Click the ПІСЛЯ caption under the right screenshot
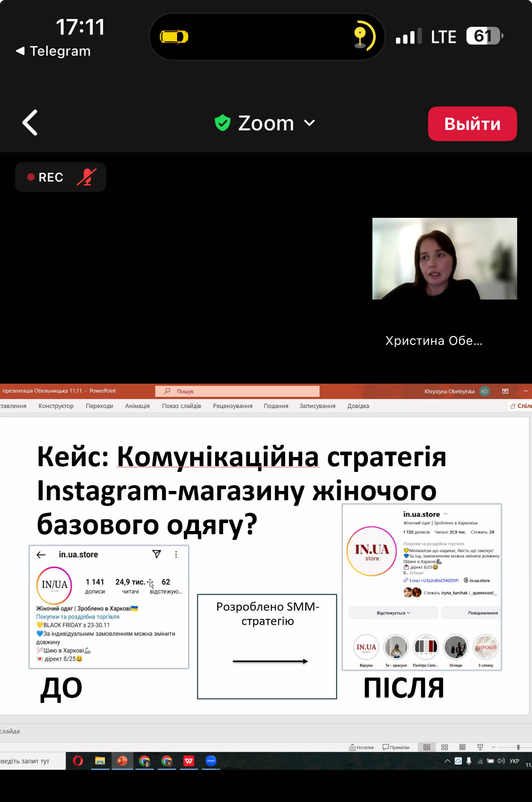Image resolution: width=532 pixels, height=802 pixels. point(404,688)
